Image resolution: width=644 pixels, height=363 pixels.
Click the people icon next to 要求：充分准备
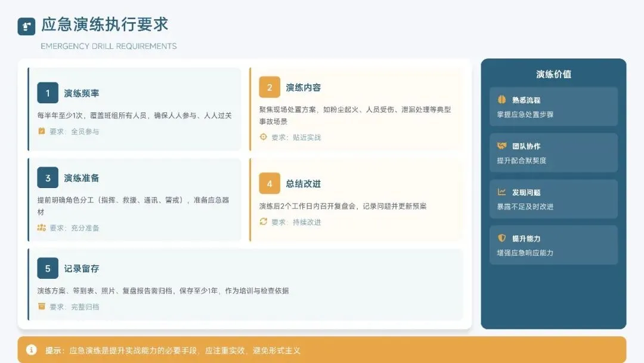(x=42, y=227)
